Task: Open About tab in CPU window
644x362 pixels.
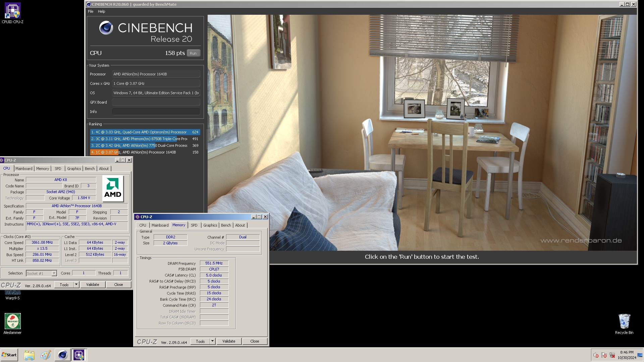Action: 104,169
